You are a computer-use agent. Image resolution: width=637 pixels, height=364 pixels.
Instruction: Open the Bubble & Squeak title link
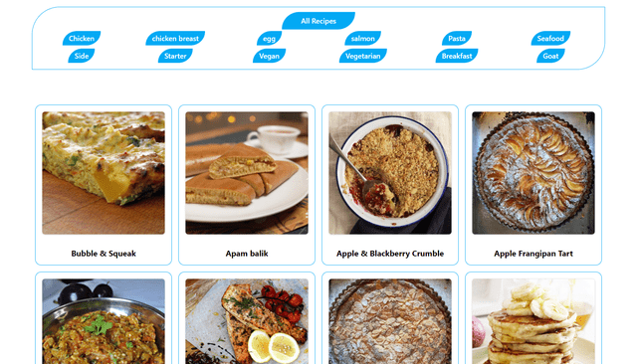click(104, 254)
